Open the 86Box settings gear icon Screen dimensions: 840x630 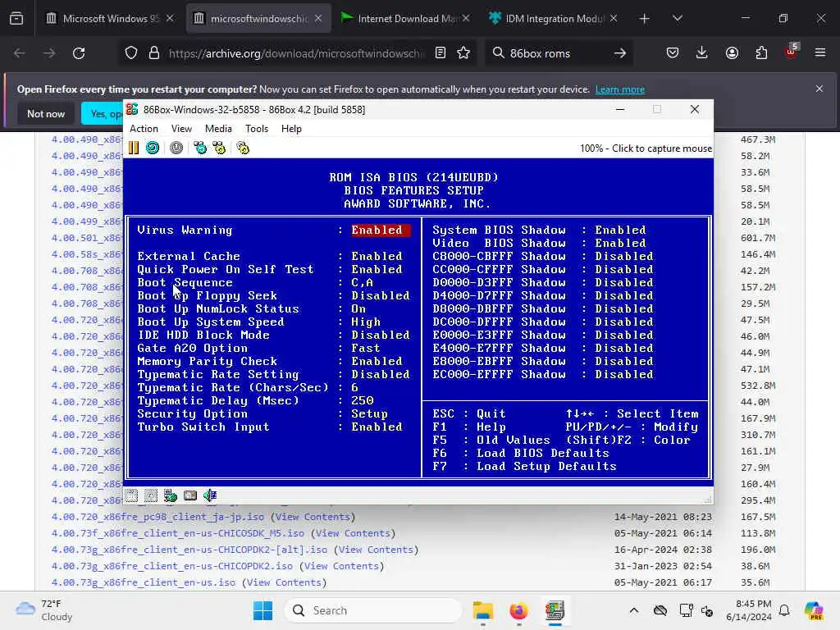(243, 148)
